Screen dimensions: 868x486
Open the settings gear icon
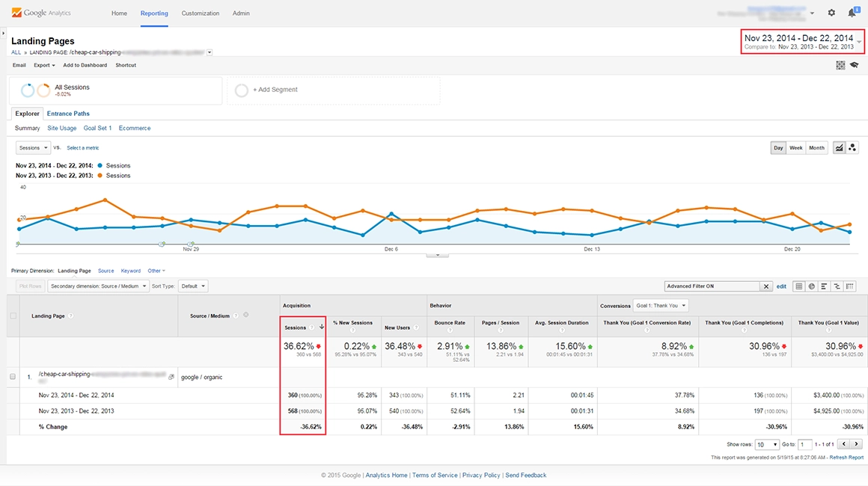[x=831, y=13]
